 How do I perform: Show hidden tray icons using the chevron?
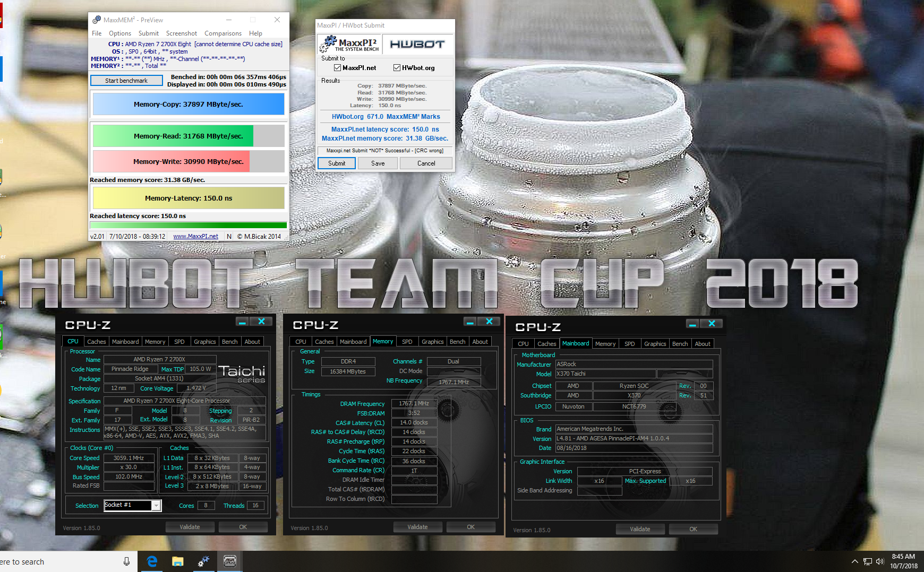854,561
